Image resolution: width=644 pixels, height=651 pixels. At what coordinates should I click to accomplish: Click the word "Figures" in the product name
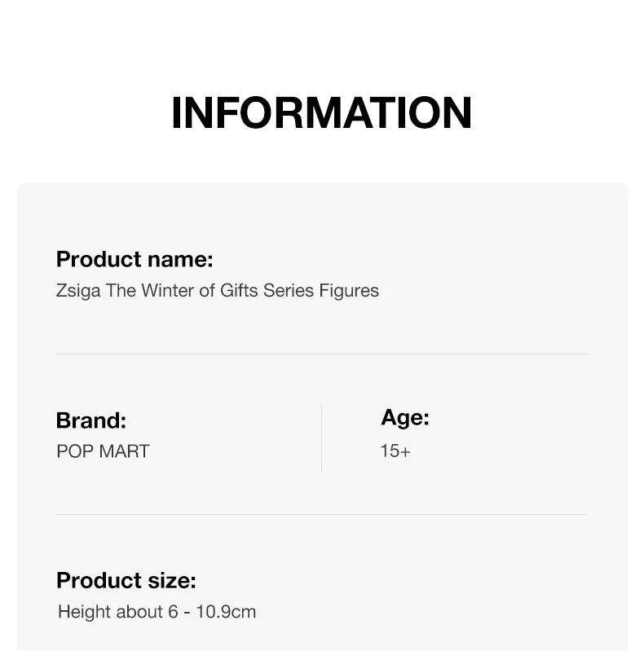[348, 291]
